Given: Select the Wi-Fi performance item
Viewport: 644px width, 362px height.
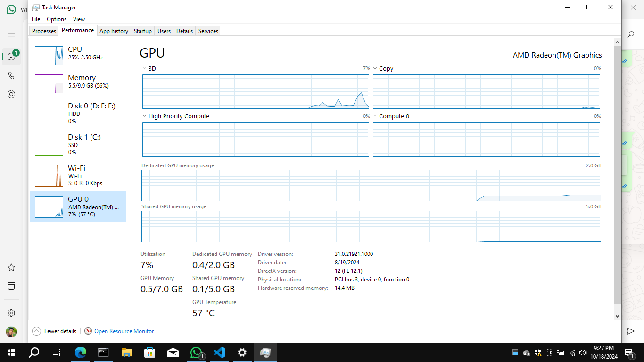Looking at the screenshot, I should tap(78, 176).
